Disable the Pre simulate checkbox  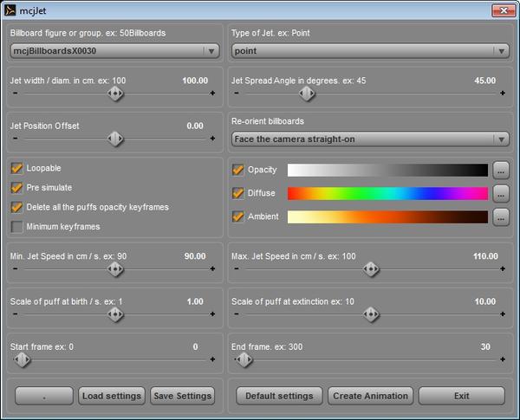[16, 188]
